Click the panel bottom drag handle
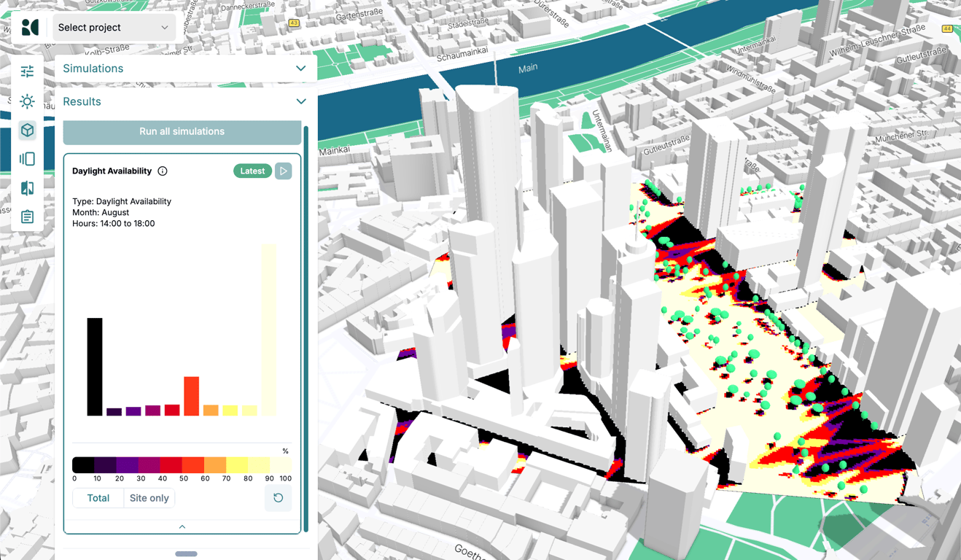Screen dimensions: 961x560 click(x=186, y=554)
